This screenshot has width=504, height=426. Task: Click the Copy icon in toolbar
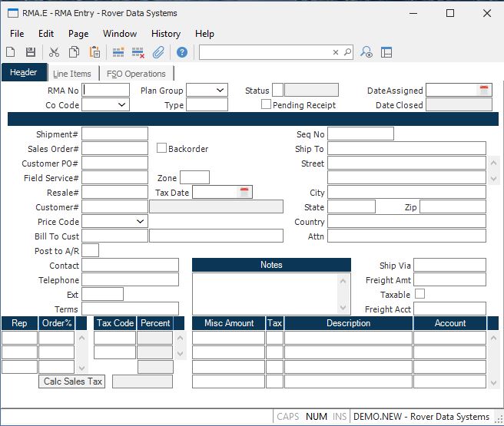coord(75,52)
